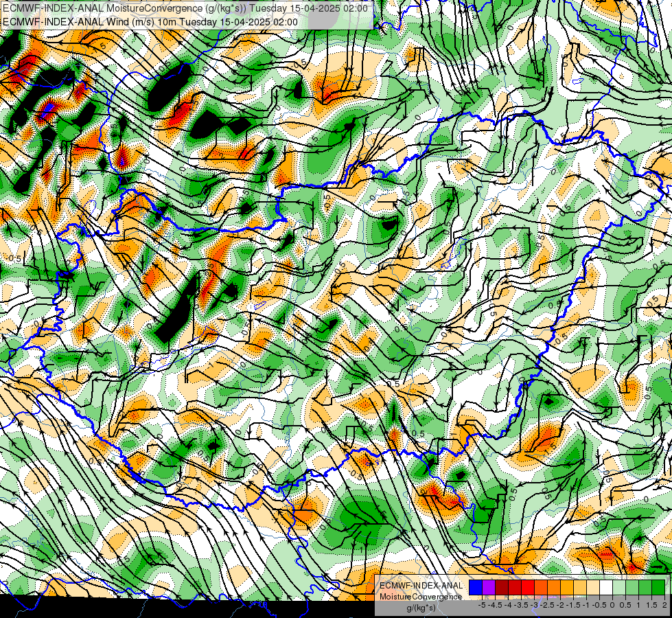The width and height of the screenshot is (672, 618).
Task: Click the white legend swatch for -0.5 to 0
Action: pyautogui.click(x=606, y=588)
